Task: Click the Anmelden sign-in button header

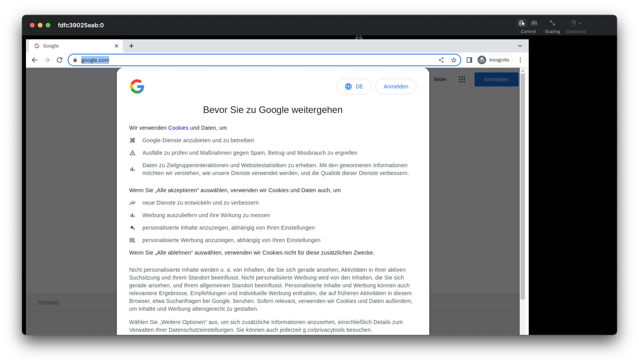Action: click(496, 79)
